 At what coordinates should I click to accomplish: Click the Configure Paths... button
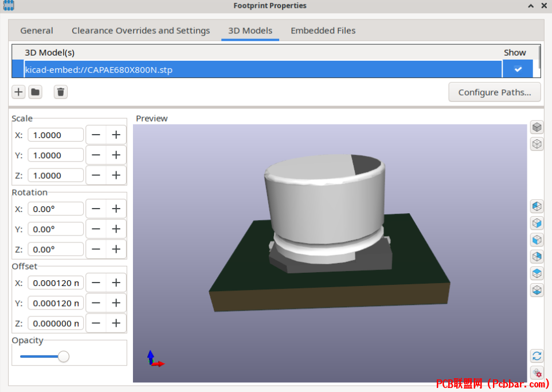[494, 92]
